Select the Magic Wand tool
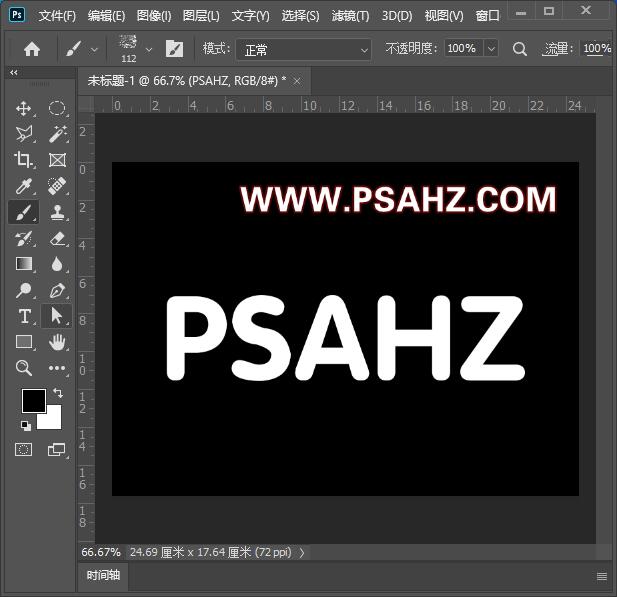617x597 pixels. tap(57, 134)
